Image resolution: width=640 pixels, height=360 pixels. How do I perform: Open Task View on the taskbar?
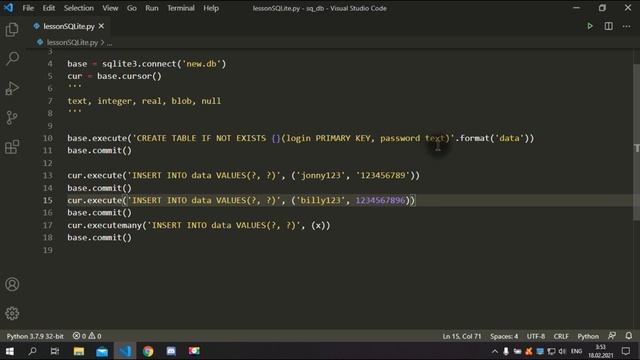55,351
